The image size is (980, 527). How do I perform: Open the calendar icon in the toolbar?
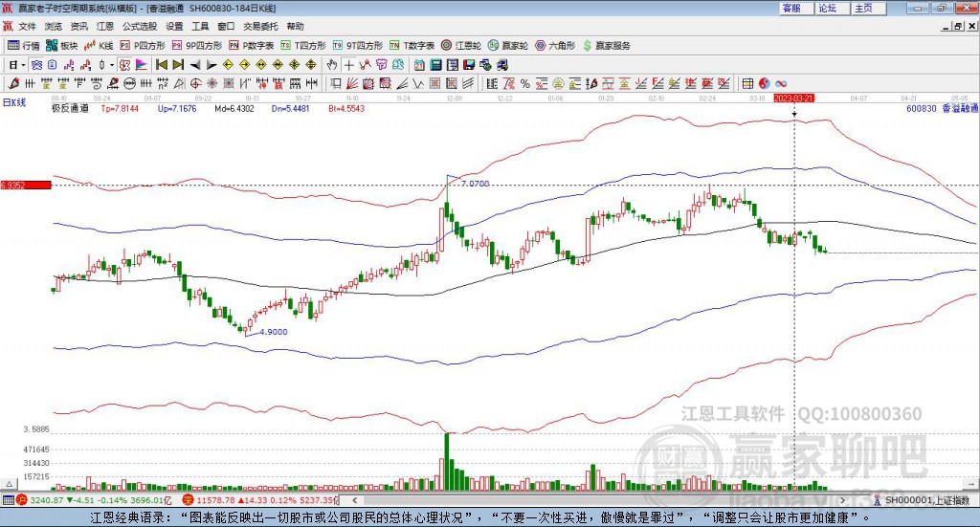[x=419, y=65]
